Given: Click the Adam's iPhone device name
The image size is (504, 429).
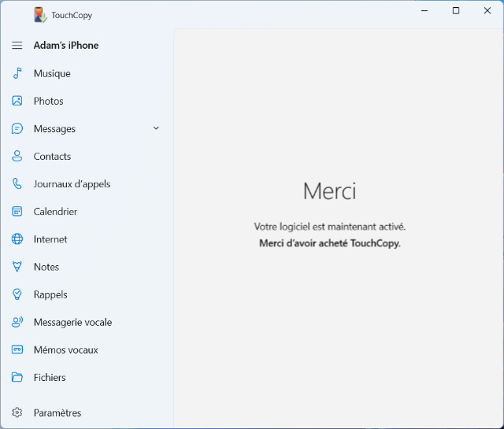Looking at the screenshot, I should 66,46.
